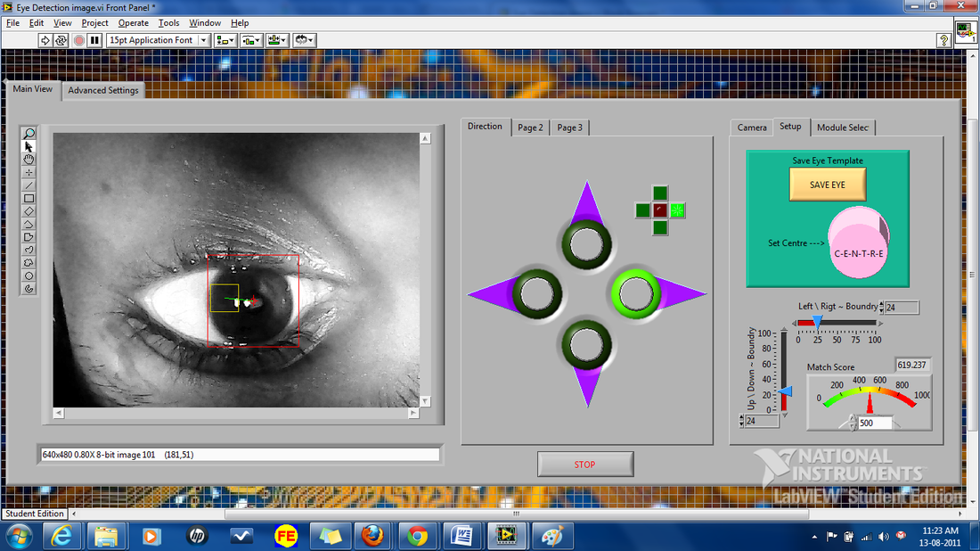Viewport: 980px width, 551px height.
Task: Open Firefox from the taskbar
Action: coord(372,536)
